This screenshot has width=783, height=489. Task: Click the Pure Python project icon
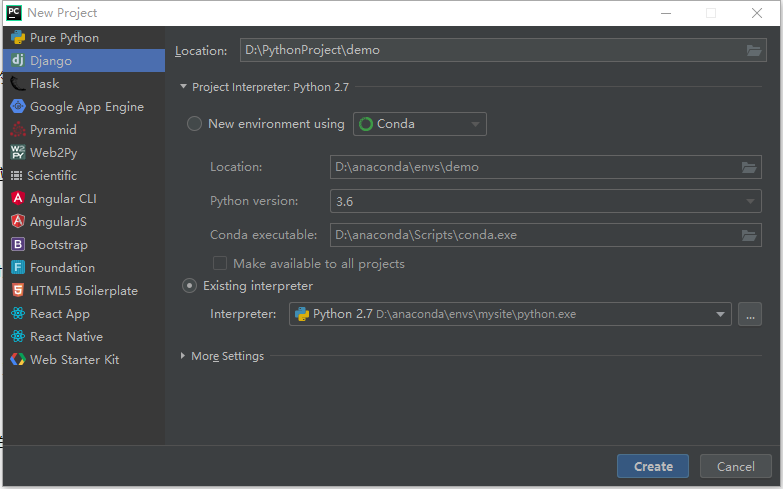click(x=18, y=37)
